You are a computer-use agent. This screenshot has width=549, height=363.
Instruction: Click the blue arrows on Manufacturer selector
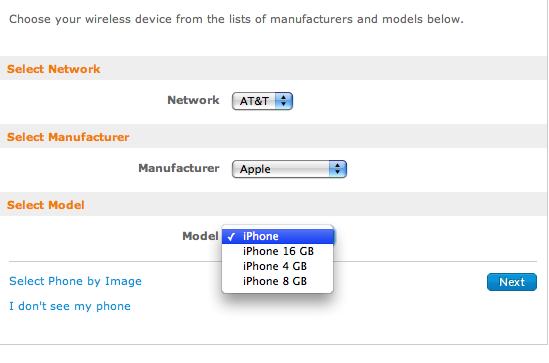[x=338, y=169]
